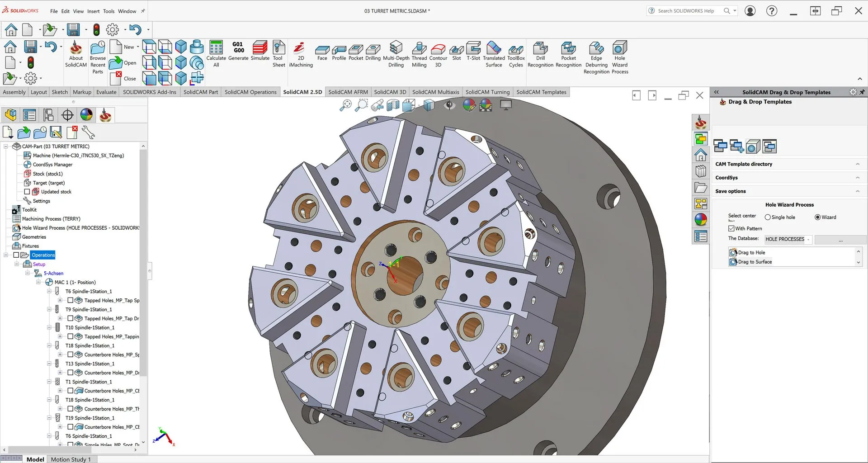Uncheck the With Pattern checkbox
Viewport: 868px width, 463px height.
[x=731, y=229]
